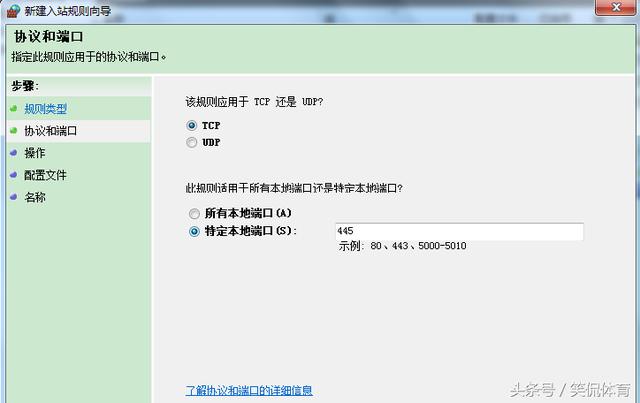
Task: Select the 名称 step
Action: [x=35, y=197]
